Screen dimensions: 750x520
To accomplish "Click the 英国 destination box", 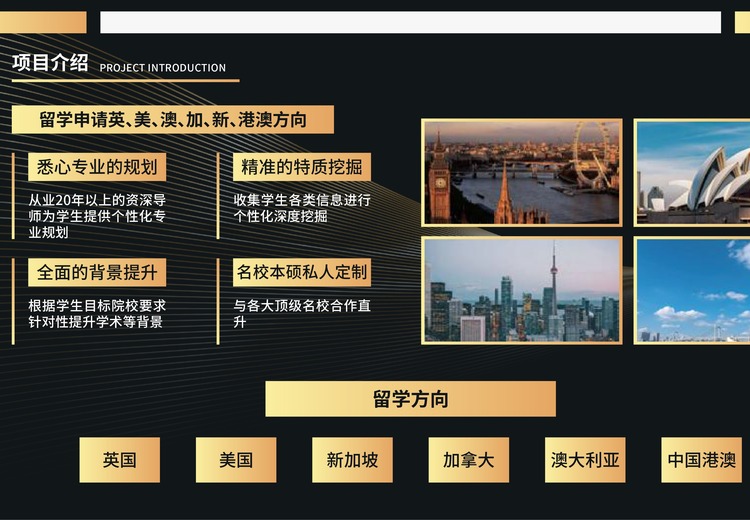I will 120,460.
